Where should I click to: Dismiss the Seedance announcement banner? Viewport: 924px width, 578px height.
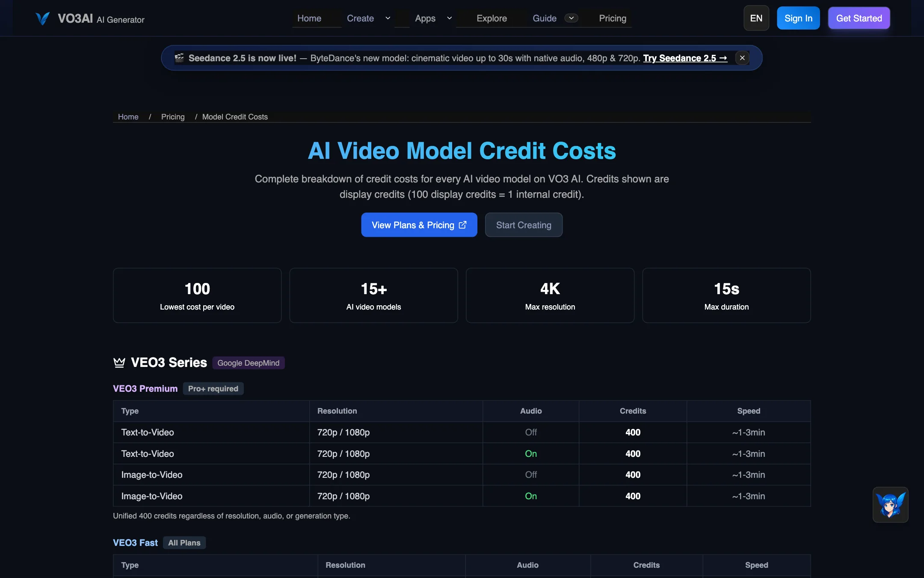742,58
